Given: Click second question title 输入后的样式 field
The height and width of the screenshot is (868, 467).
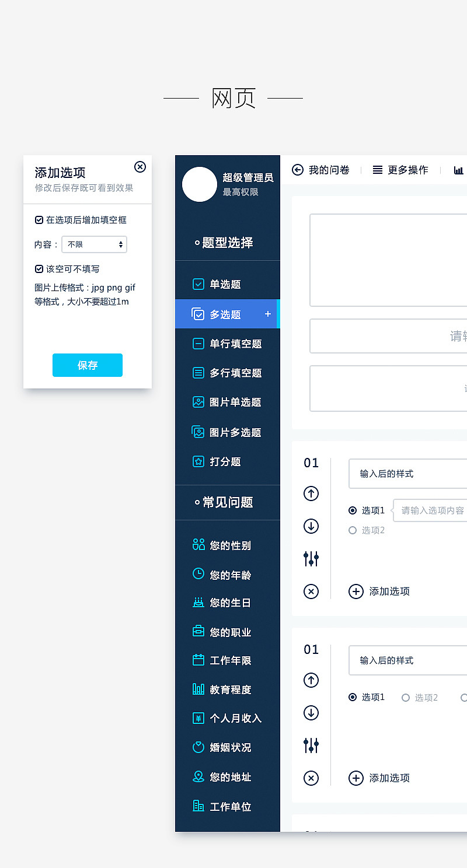Looking at the screenshot, I should (407, 660).
